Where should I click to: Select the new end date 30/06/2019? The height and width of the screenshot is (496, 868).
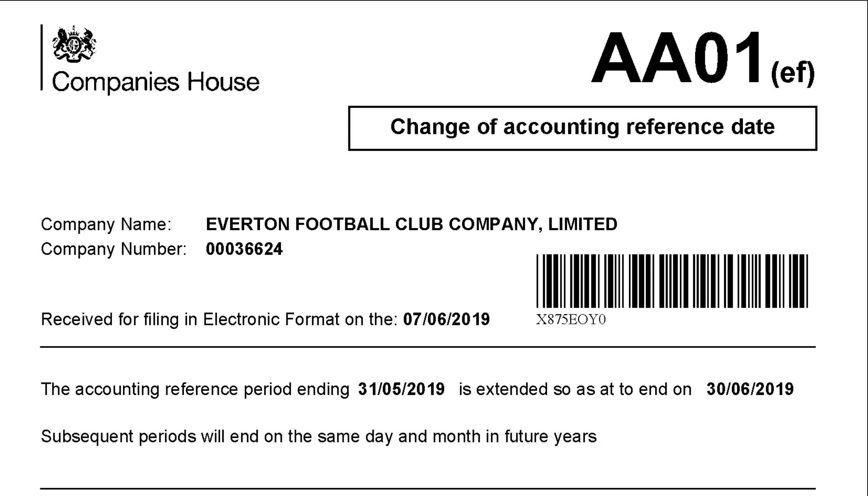click(750, 389)
